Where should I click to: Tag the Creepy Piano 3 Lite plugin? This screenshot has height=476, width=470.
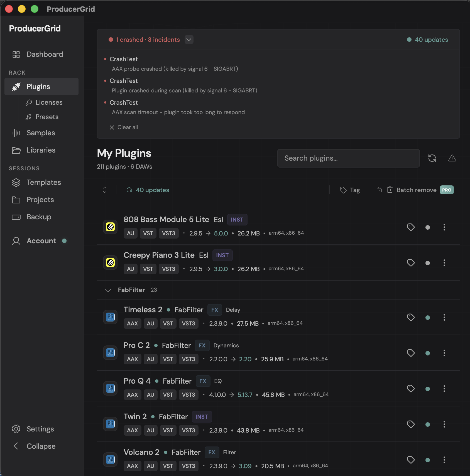(411, 263)
